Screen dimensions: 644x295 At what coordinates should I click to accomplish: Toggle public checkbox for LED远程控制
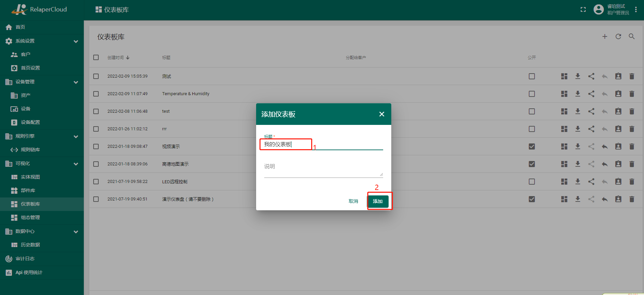[532, 182]
